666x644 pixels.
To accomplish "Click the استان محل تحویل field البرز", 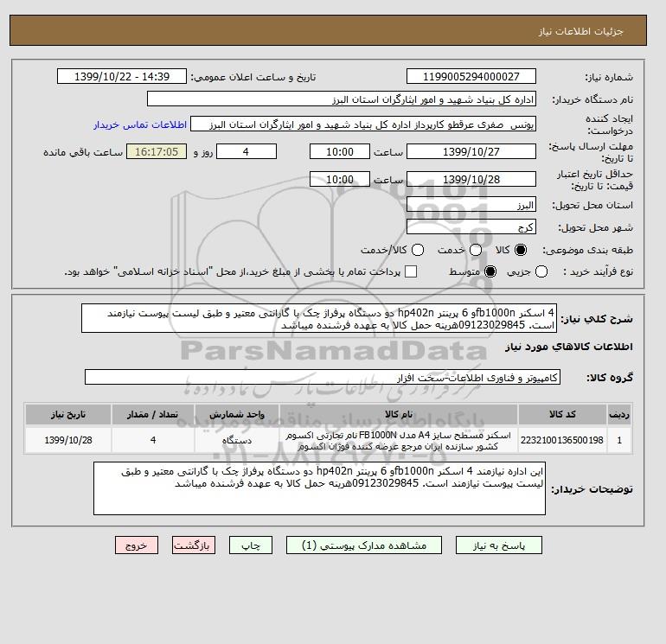I will [471, 205].
